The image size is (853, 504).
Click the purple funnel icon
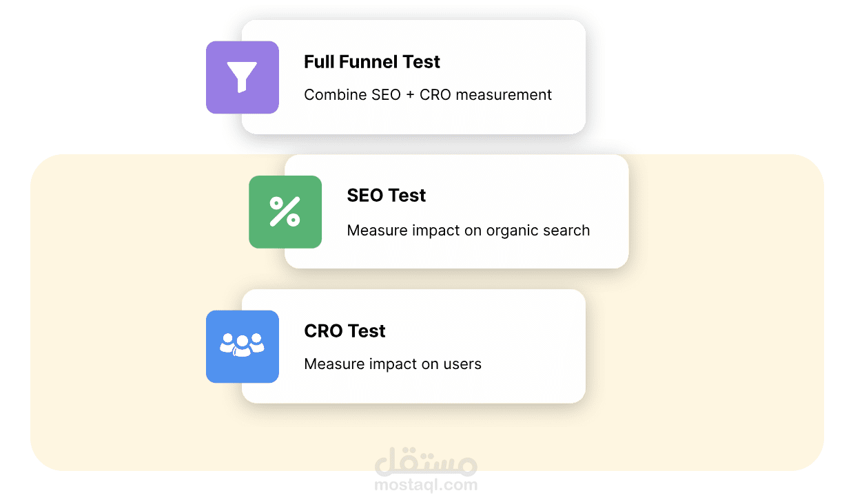242,77
